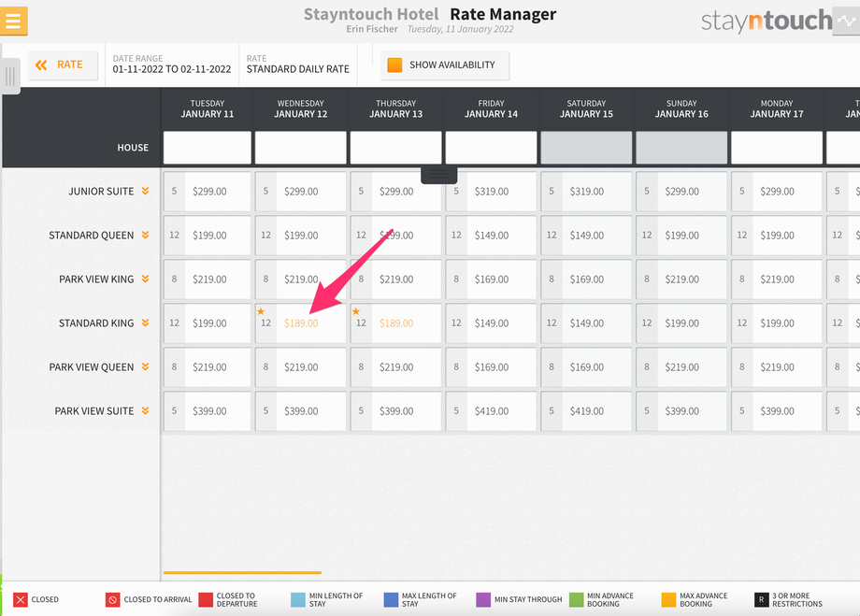
Task: Open Standard King $189.00 rate for Thursday
Action: coord(395,323)
